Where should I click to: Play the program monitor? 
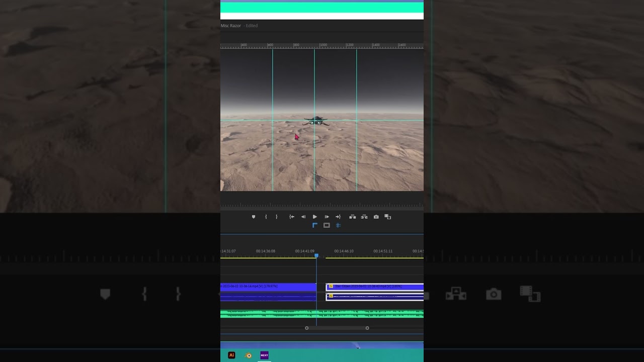(315, 217)
